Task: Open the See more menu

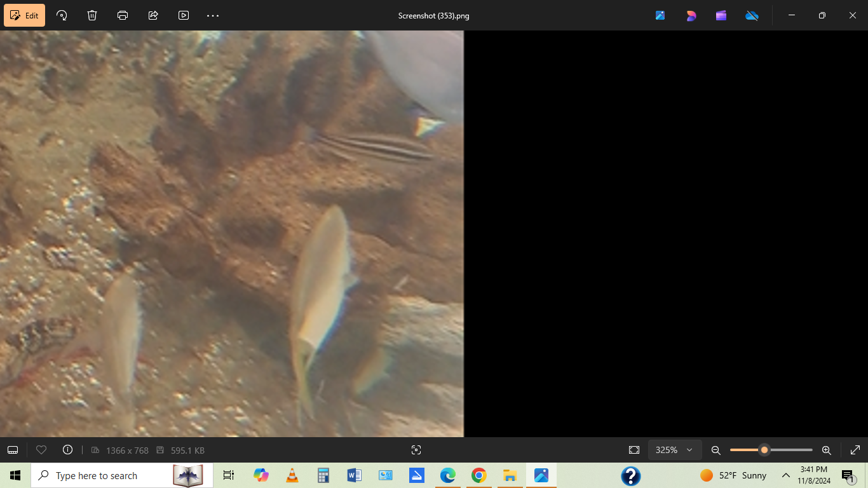Action: tap(212, 15)
